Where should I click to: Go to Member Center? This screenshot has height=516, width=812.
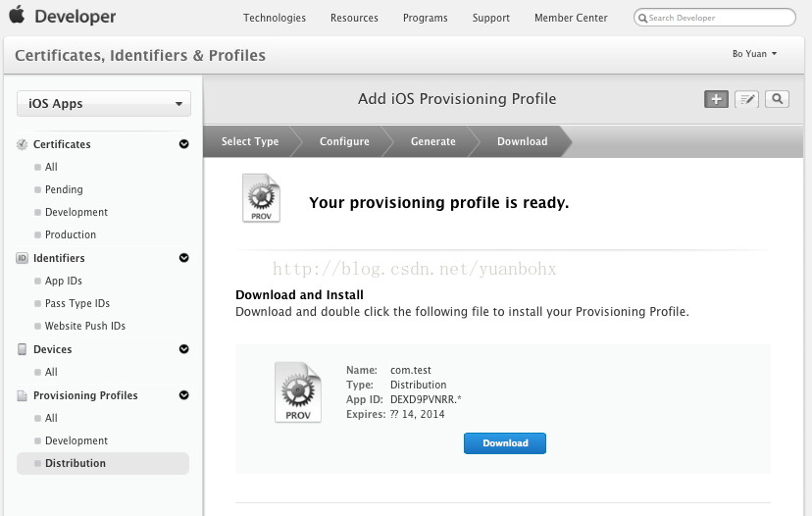click(x=571, y=18)
